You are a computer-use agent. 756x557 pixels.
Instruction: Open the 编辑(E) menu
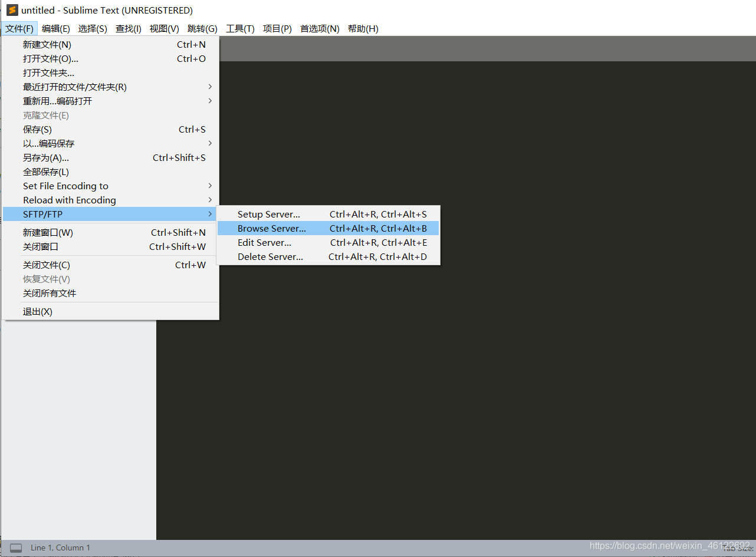56,28
